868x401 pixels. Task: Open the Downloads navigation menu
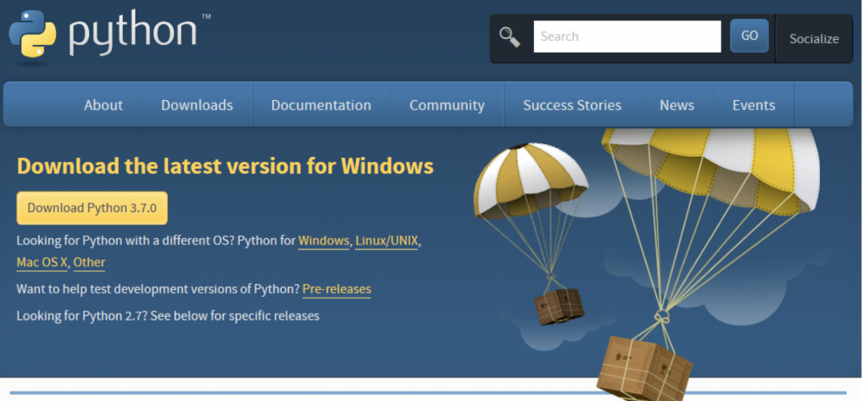tap(197, 105)
